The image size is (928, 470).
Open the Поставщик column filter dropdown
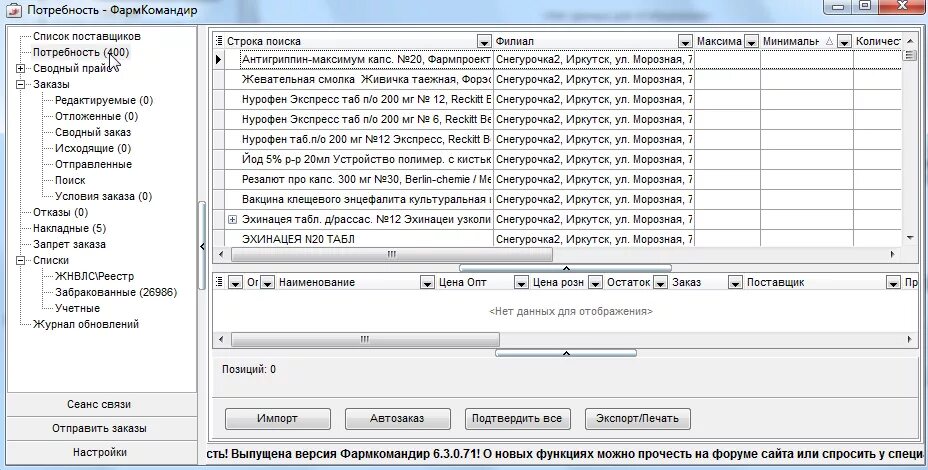click(893, 284)
